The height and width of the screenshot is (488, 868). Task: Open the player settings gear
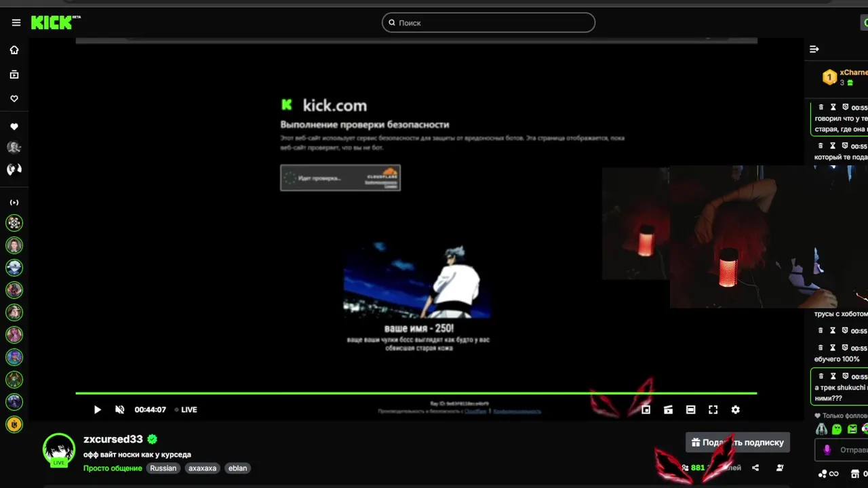coord(735,409)
